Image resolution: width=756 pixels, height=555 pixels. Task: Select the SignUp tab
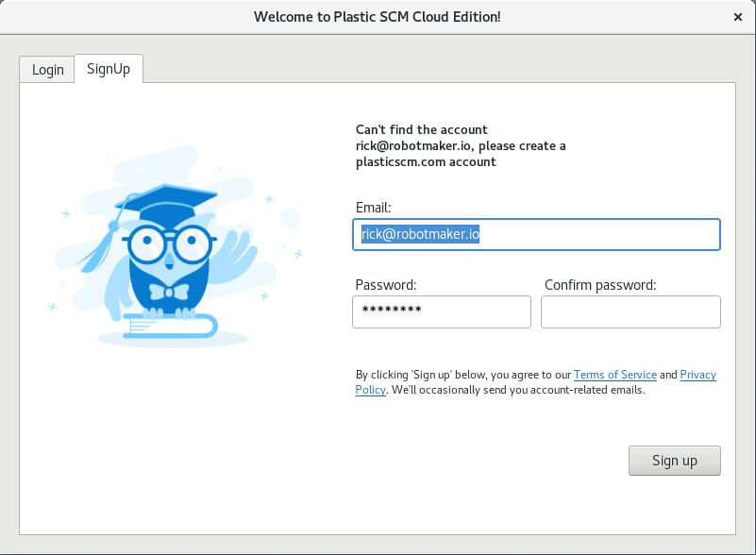pos(108,68)
